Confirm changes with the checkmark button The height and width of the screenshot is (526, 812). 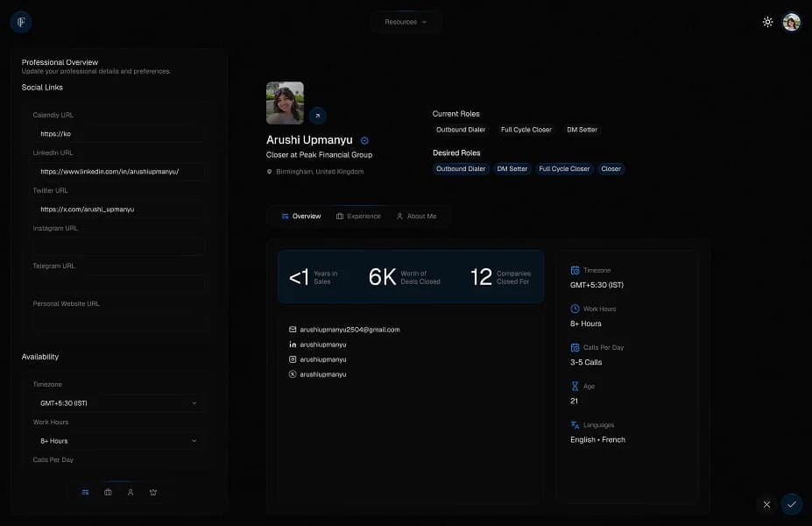click(791, 504)
